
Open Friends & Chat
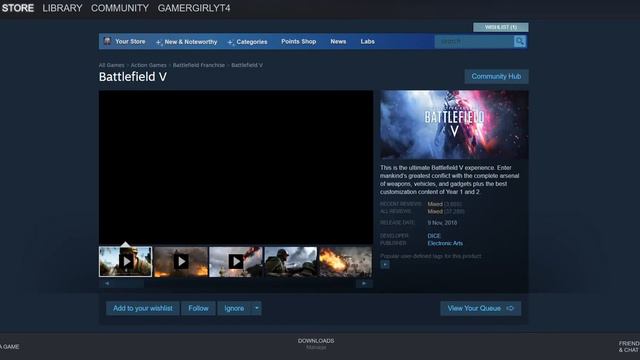pyautogui.click(x=629, y=347)
